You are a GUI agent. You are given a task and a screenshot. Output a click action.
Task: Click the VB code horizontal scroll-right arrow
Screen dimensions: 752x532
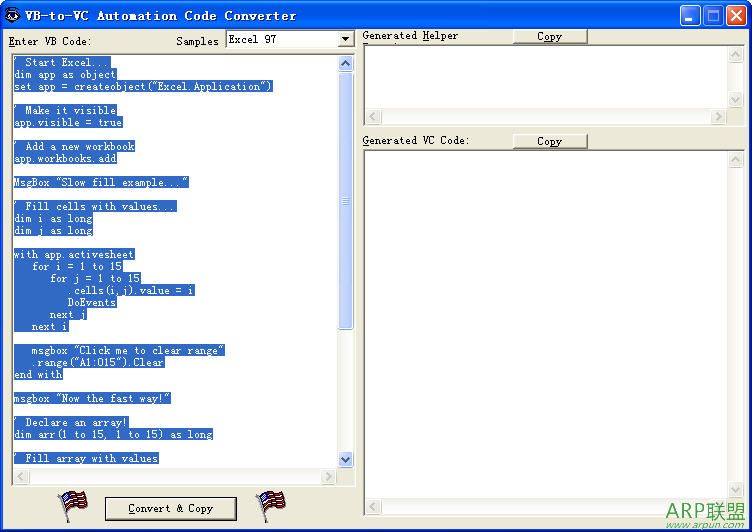pos(329,476)
